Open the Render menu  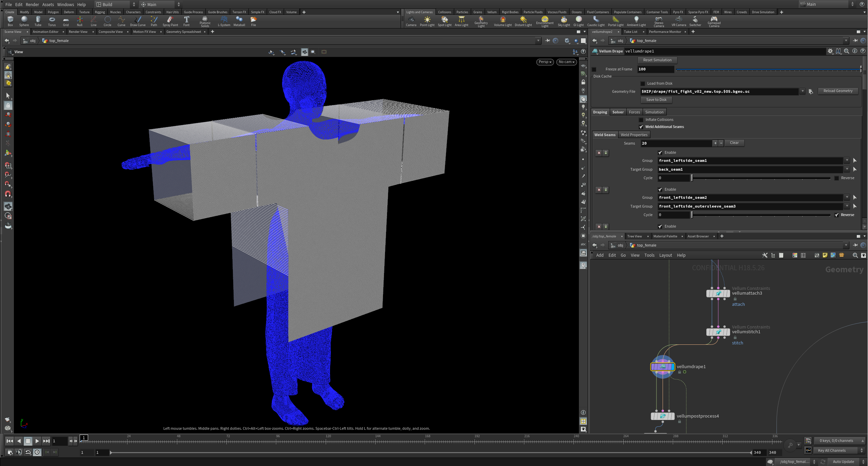32,4
